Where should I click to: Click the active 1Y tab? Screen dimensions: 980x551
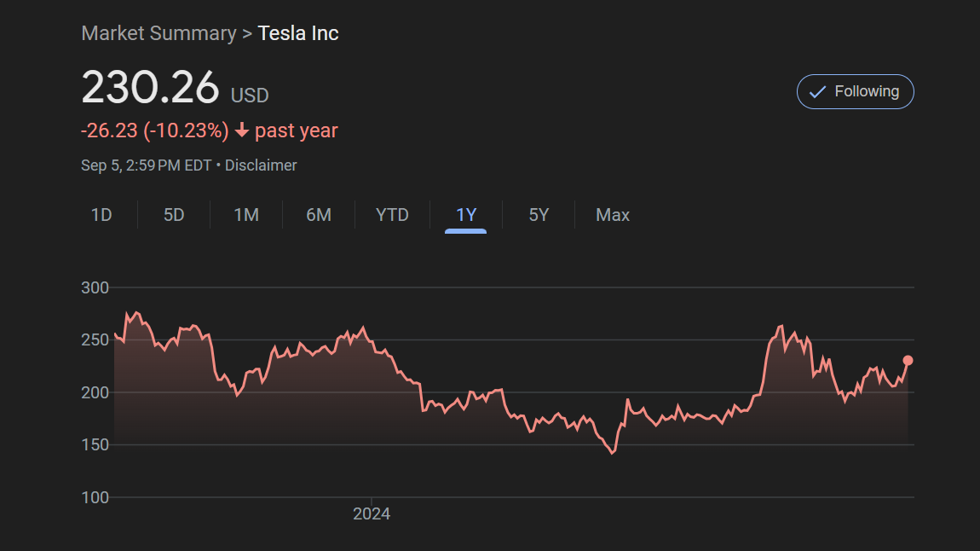(466, 215)
